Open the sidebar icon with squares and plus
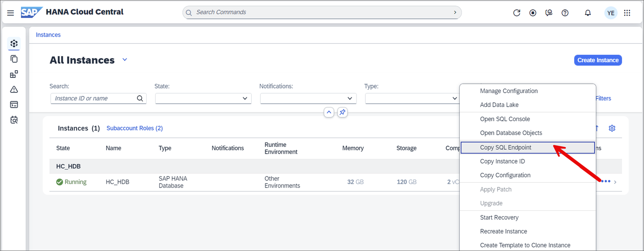The width and height of the screenshot is (644, 251). (x=14, y=74)
